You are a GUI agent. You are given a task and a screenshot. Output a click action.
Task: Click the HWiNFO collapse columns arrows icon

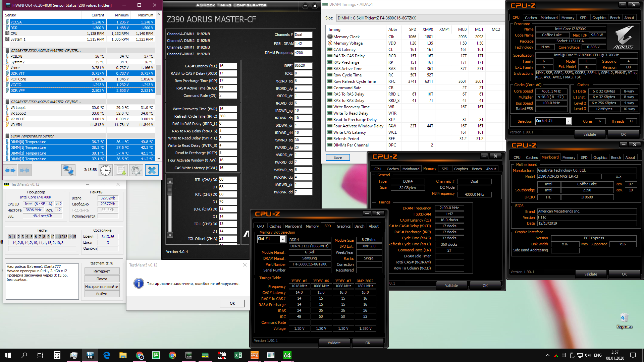(24, 170)
